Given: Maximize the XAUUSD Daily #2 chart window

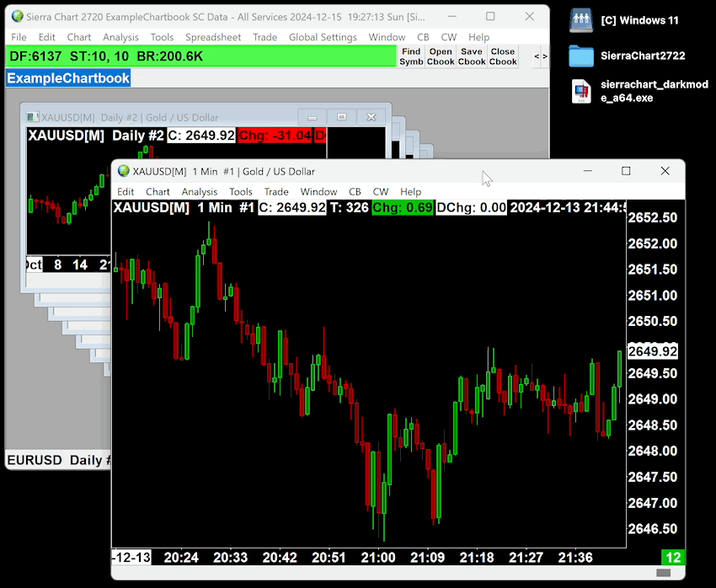Looking at the screenshot, I should click(x=341, y=117).
